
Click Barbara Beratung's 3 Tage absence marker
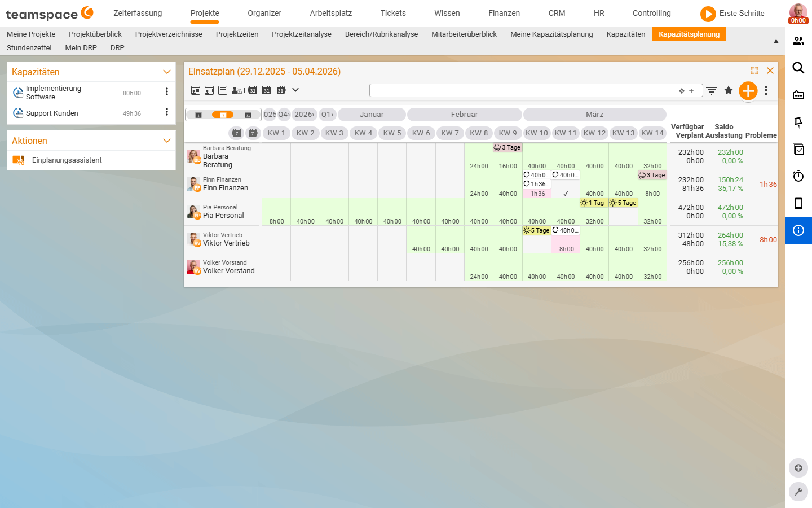[507, 147]
